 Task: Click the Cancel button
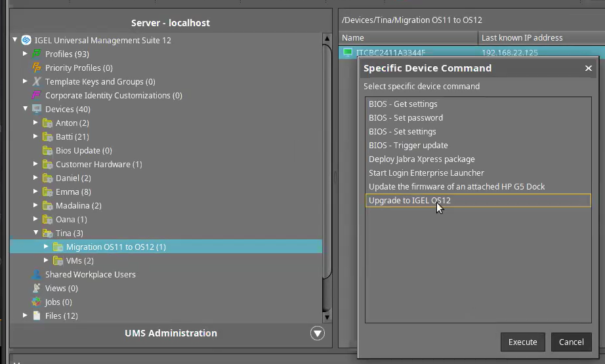click(572, 342)
